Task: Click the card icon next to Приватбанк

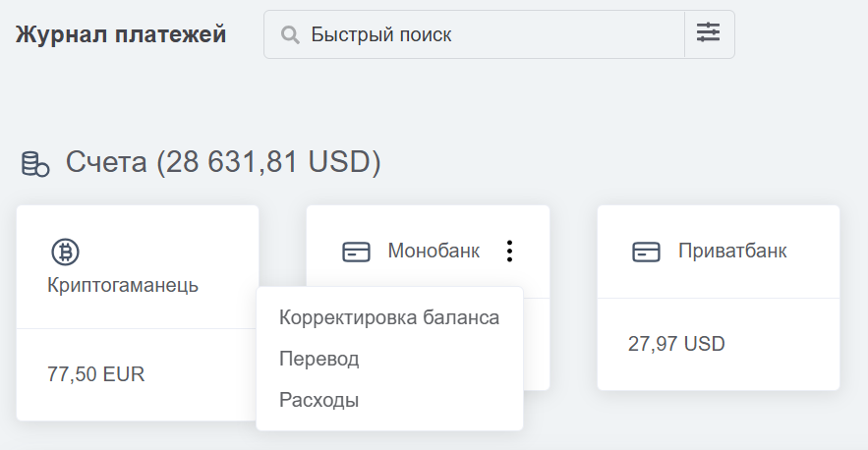Action: [x=646, y=253]
